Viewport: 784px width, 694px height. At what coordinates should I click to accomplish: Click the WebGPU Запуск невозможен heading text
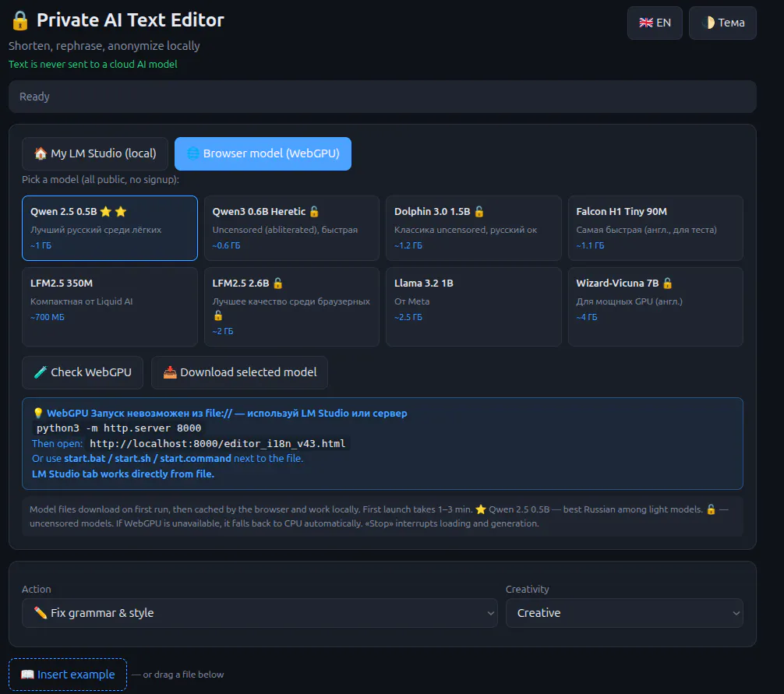(227, 413)
